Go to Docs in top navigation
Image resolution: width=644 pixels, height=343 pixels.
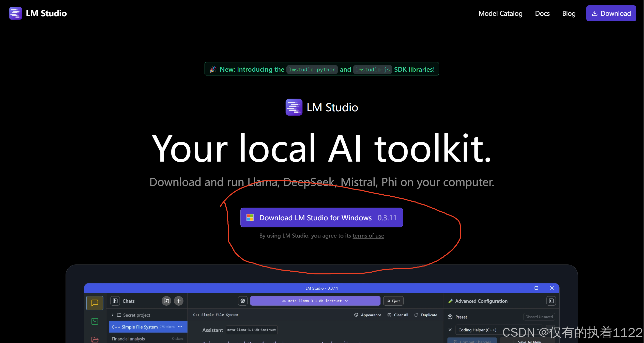point(542,13)
